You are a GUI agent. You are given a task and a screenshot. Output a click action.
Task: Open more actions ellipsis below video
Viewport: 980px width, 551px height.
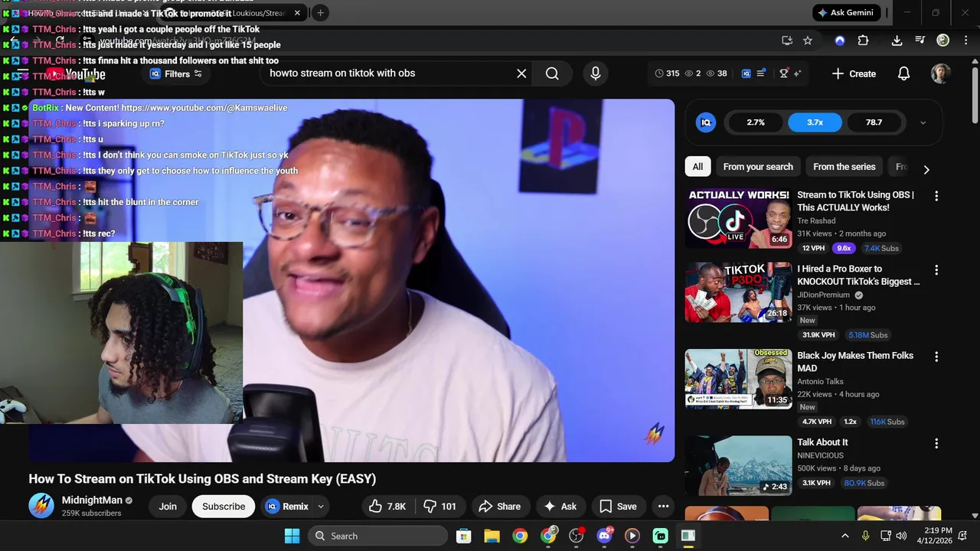663,506
